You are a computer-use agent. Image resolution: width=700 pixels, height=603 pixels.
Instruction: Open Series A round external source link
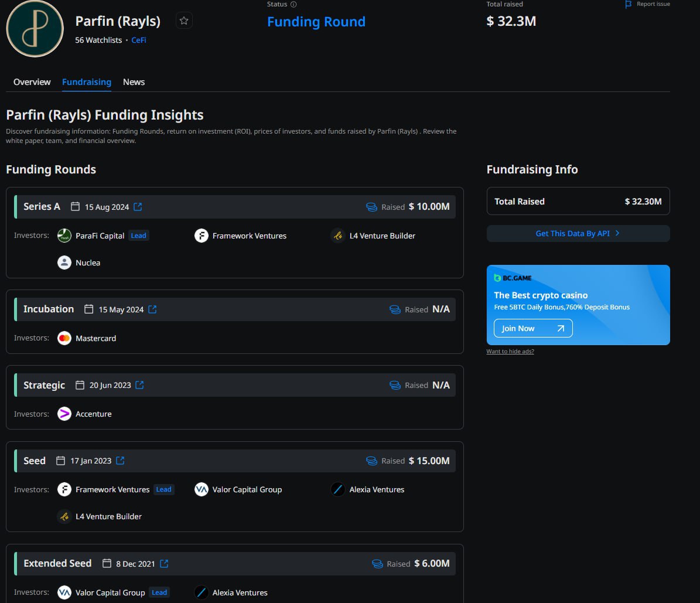pos(138,207)
